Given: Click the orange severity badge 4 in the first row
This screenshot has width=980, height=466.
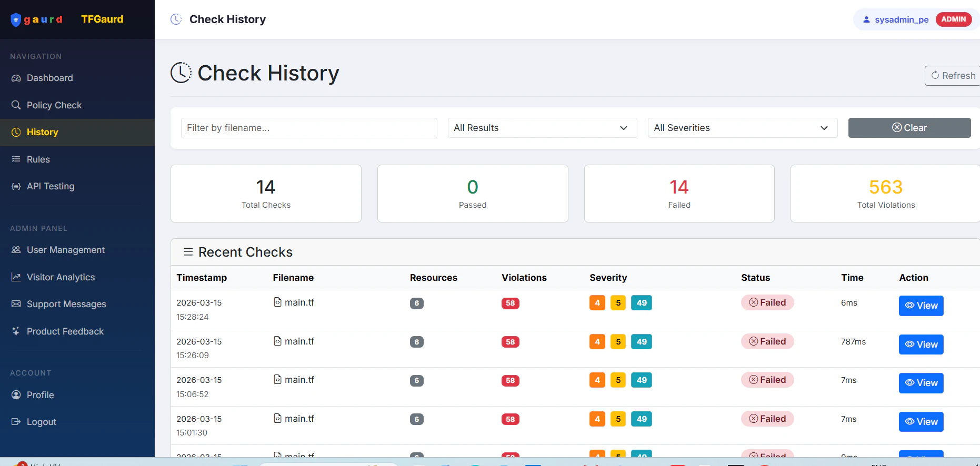Looking at the screenshot, I should [597, 302].
